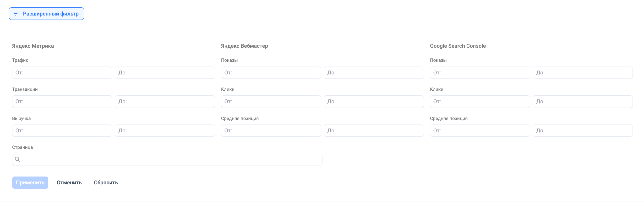Click Яндекс Вебмастер Показы 'От' field
The height and width of the screenshot is (208, 644).
point(271,73)
